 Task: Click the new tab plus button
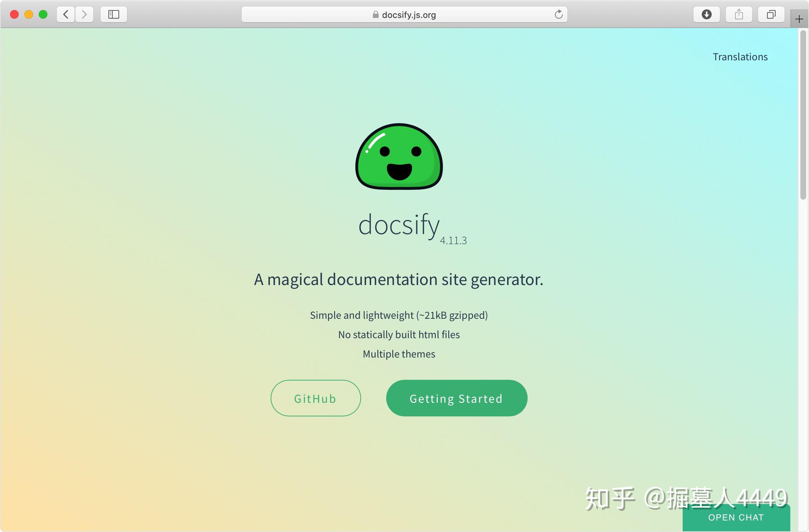[x=799, y=19]
